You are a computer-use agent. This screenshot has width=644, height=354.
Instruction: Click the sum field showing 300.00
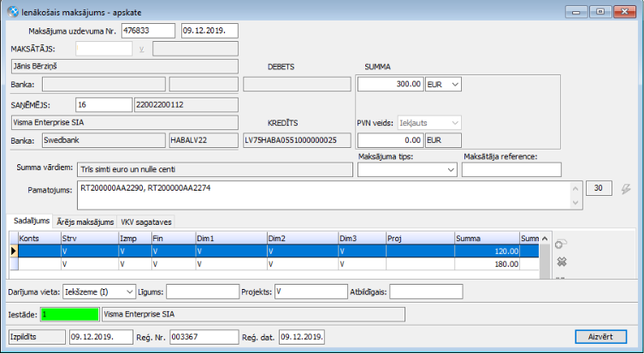point(390,84)
